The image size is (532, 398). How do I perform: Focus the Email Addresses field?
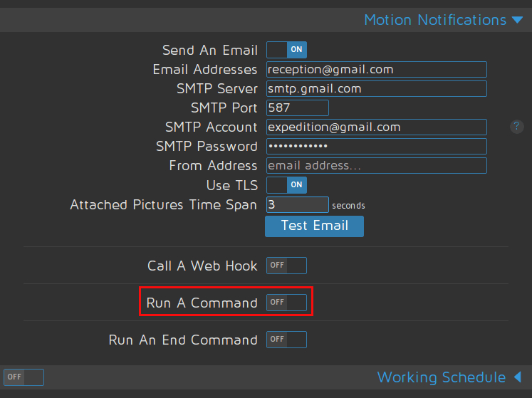pyautogui.click(x=377, y=70)
